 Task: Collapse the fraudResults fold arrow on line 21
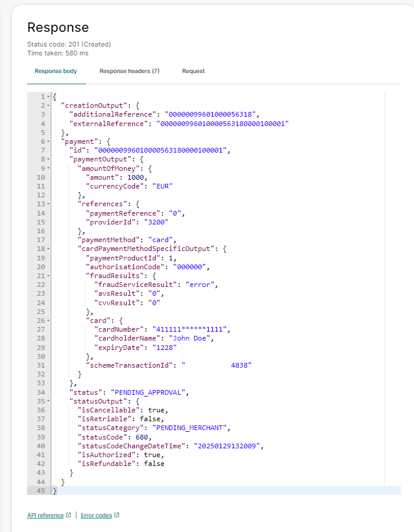tap(48, 276)
